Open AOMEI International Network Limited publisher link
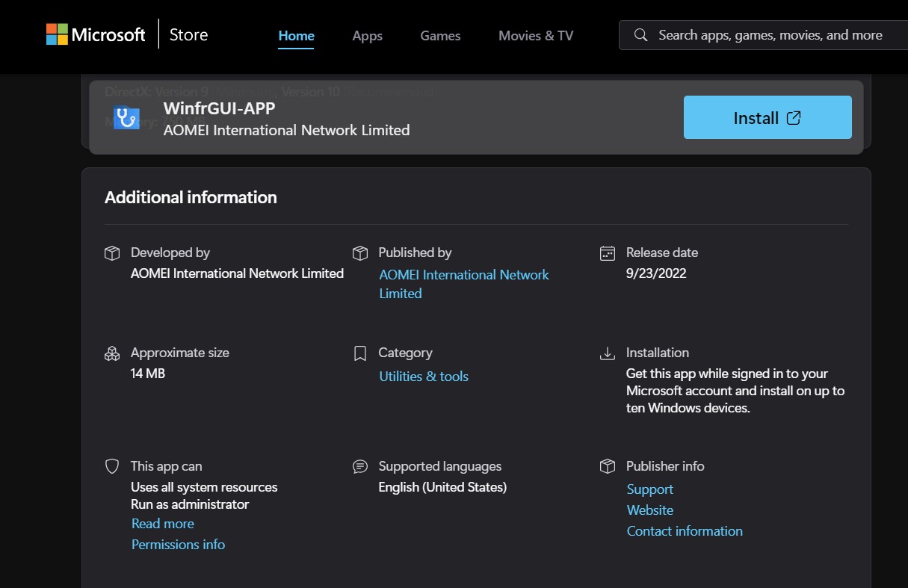Screen dimensions: 908x588 click(464, 284)
